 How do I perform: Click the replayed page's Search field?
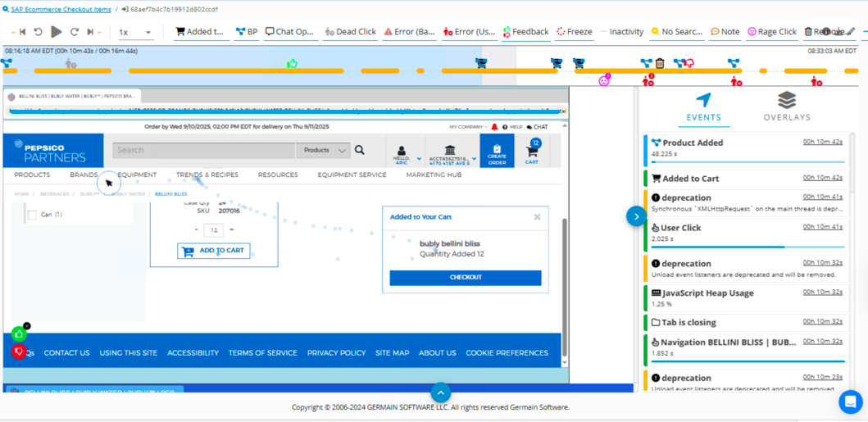pos(204,150)
